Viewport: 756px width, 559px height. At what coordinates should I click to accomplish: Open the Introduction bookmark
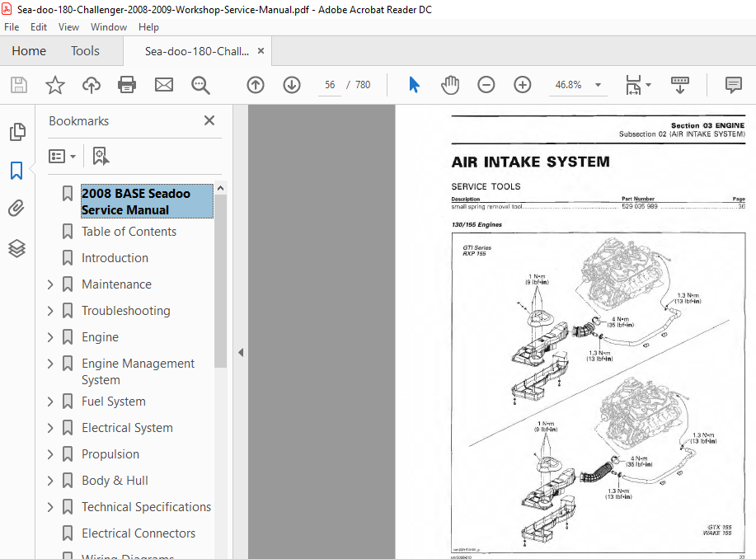coord(115,258)
